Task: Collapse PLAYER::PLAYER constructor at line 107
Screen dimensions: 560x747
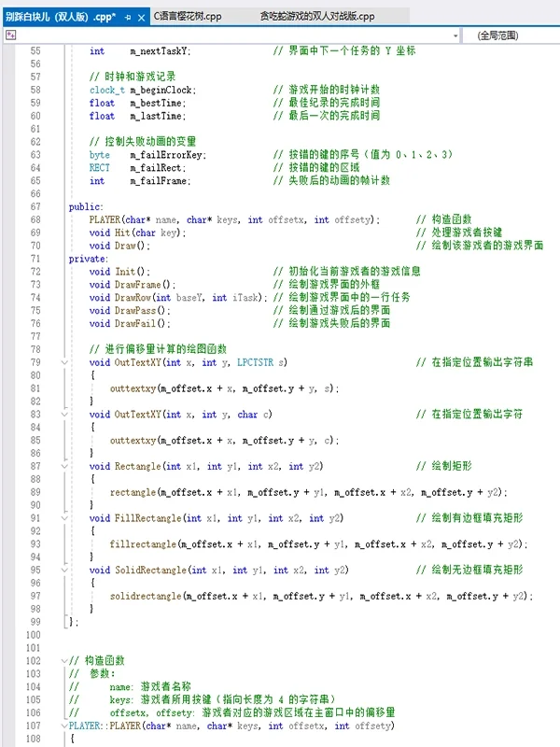Action: coord(64,726)
